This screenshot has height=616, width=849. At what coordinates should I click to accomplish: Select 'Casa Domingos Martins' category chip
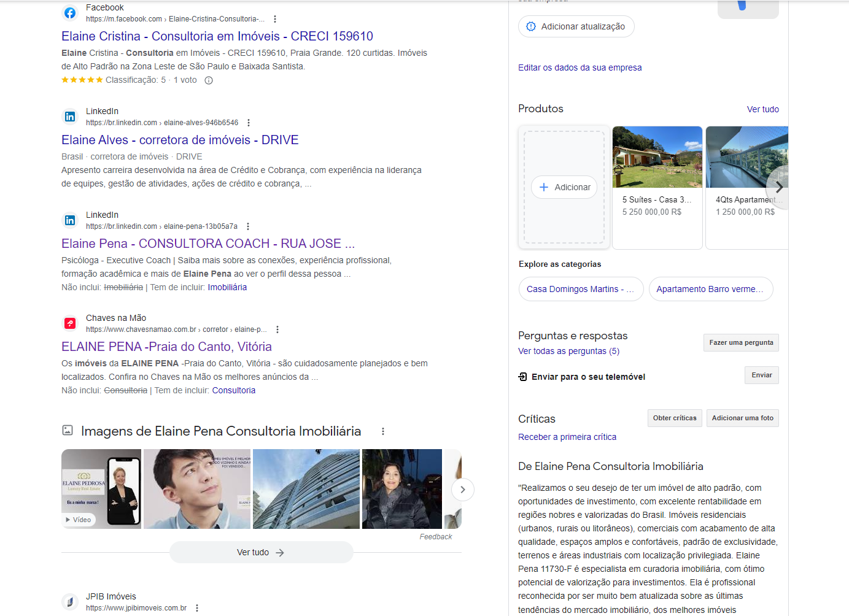(581, 289)
